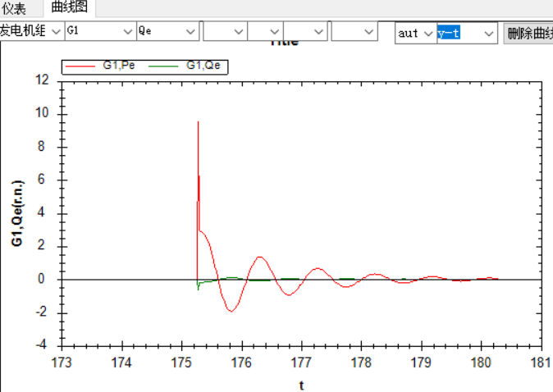Click the x-axis value 181
The image size is (553, 392).
(542, 362)
